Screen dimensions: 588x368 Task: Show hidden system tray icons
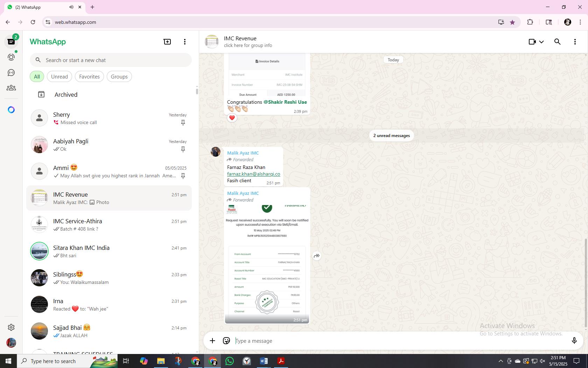[x=500, y=361]
